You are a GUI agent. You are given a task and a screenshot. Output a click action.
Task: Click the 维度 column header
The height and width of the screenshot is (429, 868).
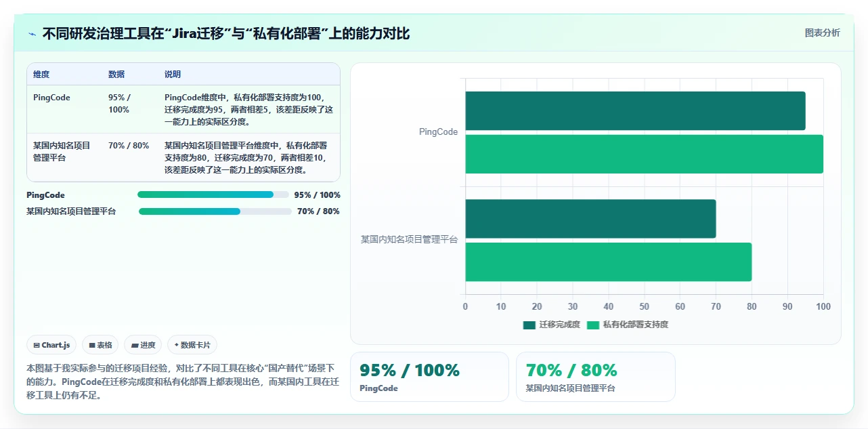[41, 74]
